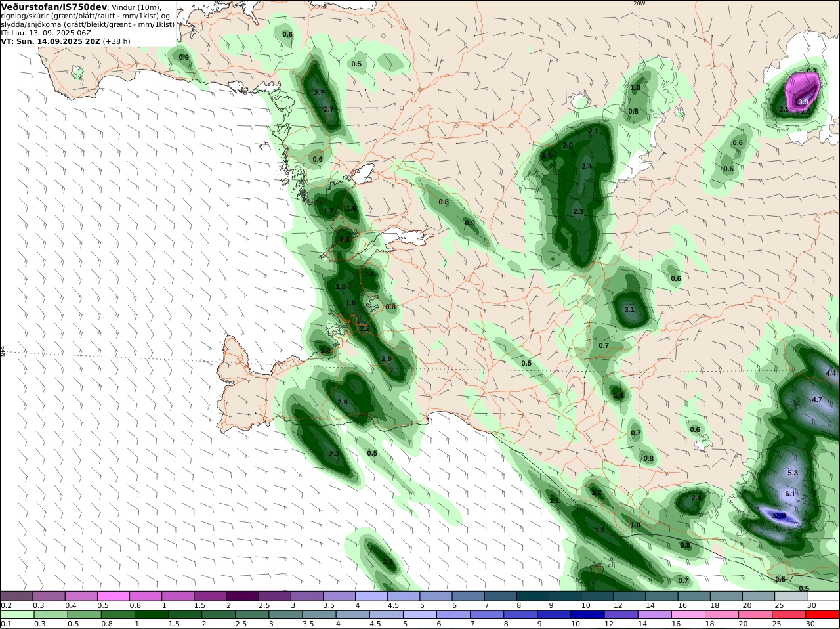Click the 6.1 precipitation value
The width and height of the screenshot is (840, 629).
click(x=790, y=494)
